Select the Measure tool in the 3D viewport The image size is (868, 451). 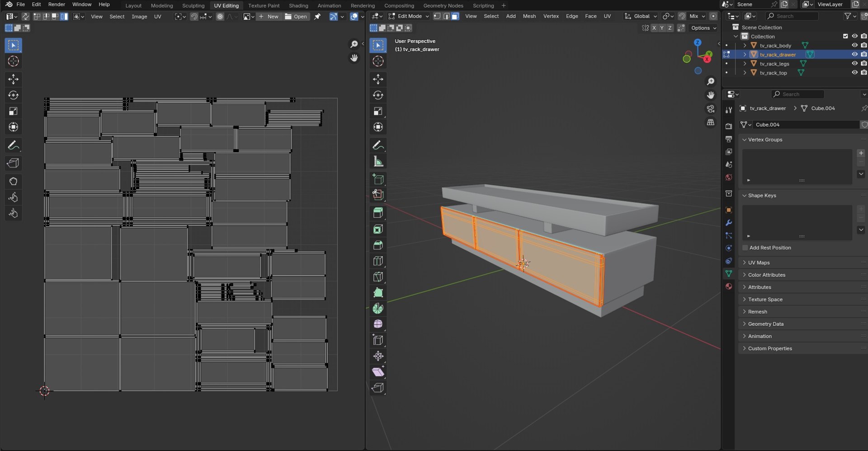(x=378, y=161)
